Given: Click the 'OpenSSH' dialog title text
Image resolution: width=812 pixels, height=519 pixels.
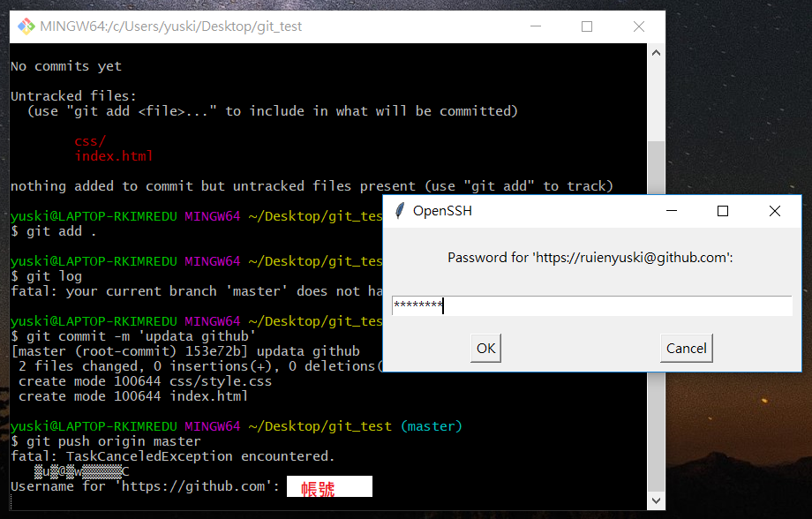Looking at the screenshot, I should (x=443, y=211).
